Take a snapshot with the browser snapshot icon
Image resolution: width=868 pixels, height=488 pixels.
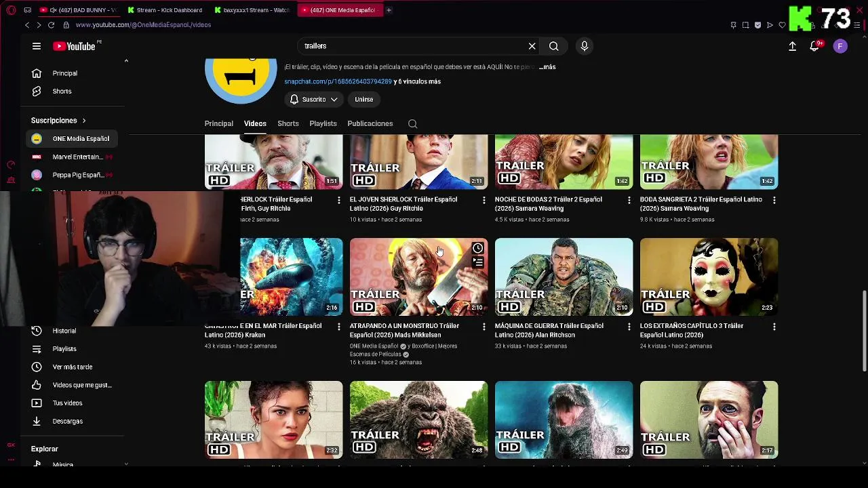pos(745,25)
